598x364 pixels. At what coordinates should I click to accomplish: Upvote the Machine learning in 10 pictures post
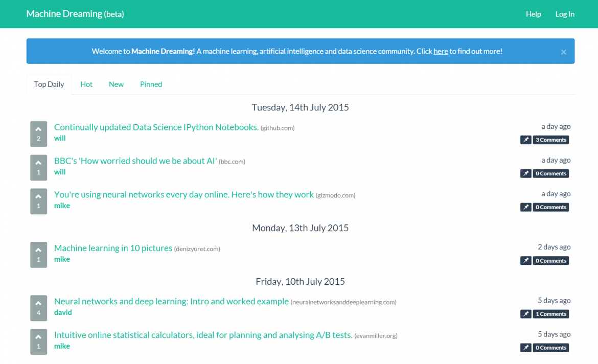pyautogui.click(x=38, y=250)
